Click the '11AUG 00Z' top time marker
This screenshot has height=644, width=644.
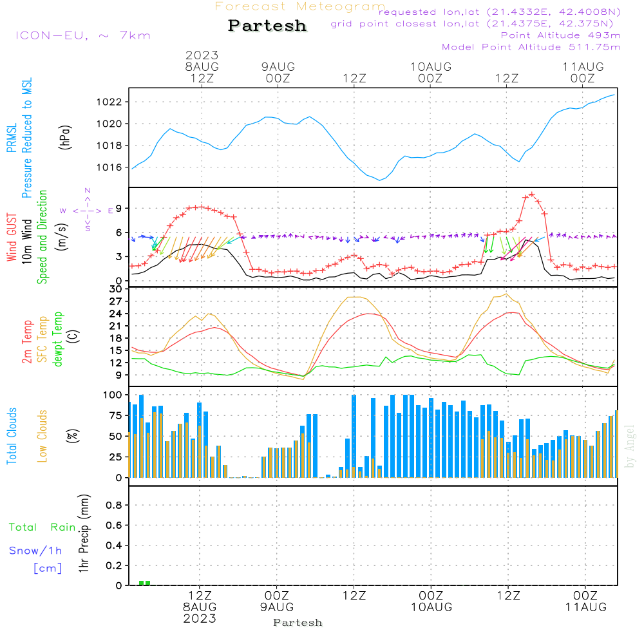coord(583,72)
